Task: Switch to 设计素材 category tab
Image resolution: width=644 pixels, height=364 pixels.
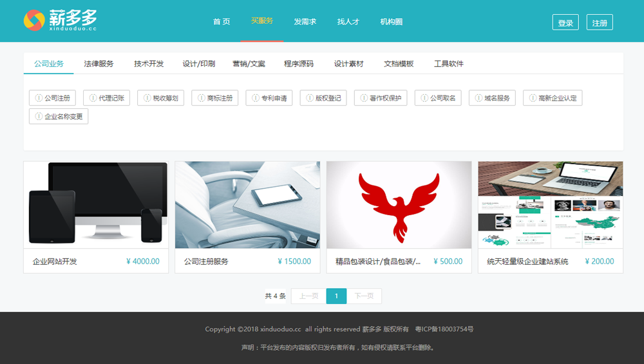Action: click(348, 64)
